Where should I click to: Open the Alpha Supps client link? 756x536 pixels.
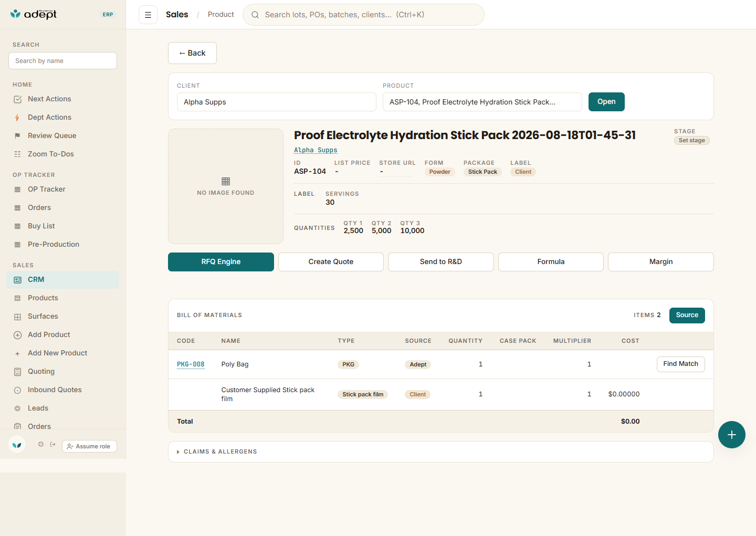(x=316, y=150)
